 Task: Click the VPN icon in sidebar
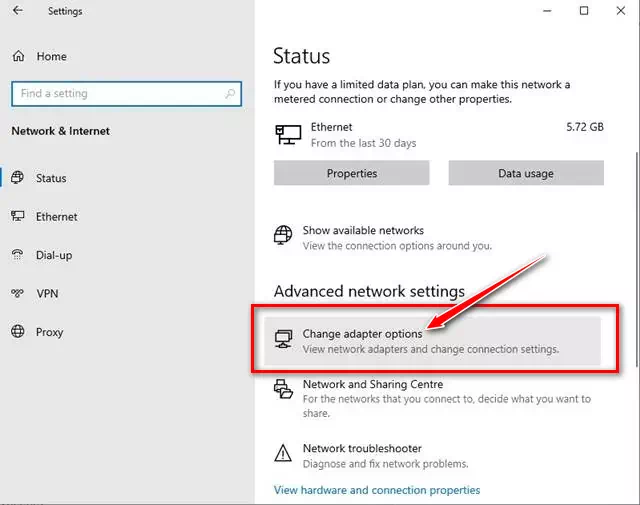click(x=18, y=293)
